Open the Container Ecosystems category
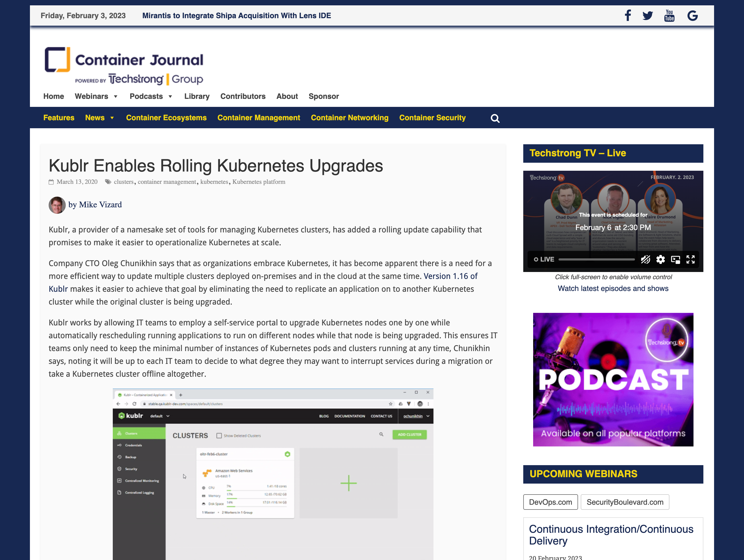The height and width of the screenshot is (560, 744). pyautogui.click(x=166, y=118)
